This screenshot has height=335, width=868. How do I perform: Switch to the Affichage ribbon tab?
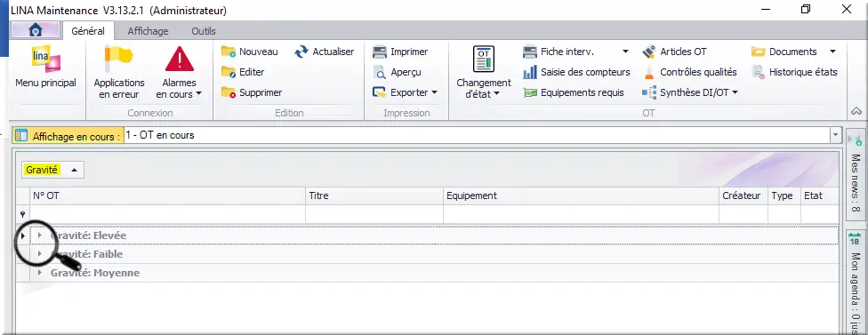(148, 31)
